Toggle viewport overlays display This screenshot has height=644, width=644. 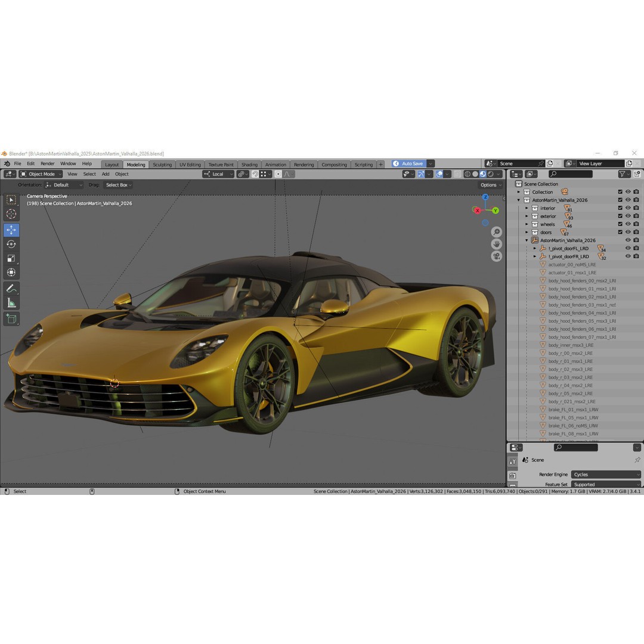pyautogui.click(x=439, y=174)
